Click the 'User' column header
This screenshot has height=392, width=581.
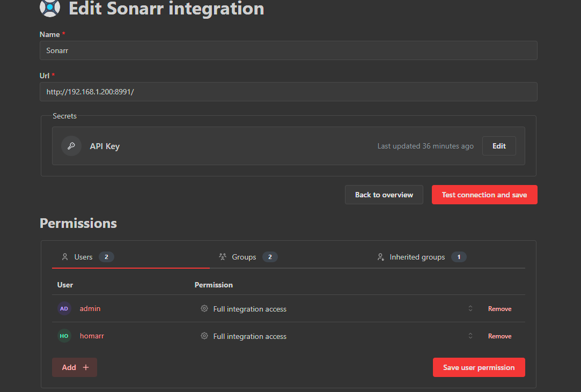[65, 285]
